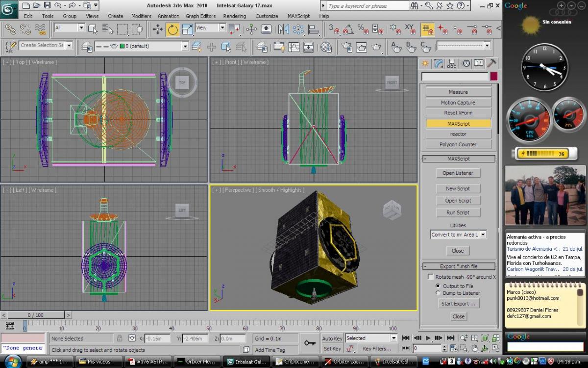
Task: Open the Graph Editors menu
Action: 200,16
